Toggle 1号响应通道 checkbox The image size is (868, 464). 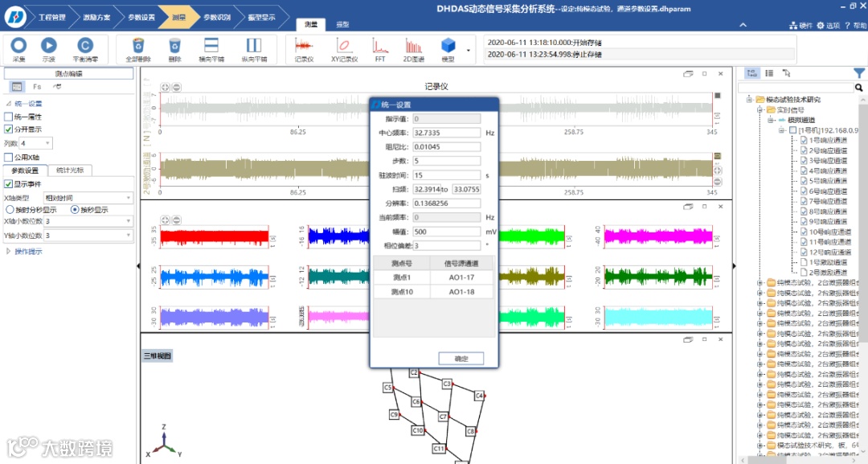click(x=804, y=140)
